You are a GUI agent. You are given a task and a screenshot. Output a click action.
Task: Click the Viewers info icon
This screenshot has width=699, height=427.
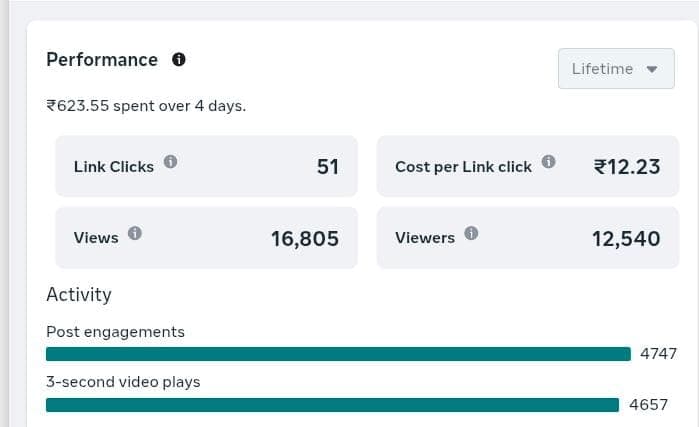point(471,233)
